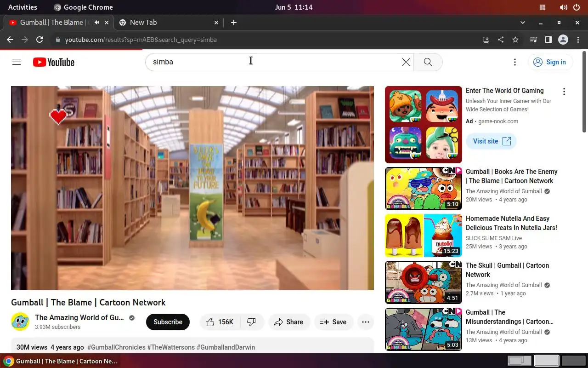Click the install/download page icon in address bar
Image resolution: width=588 pixels, height=368 pixels.
pos(486,40)
